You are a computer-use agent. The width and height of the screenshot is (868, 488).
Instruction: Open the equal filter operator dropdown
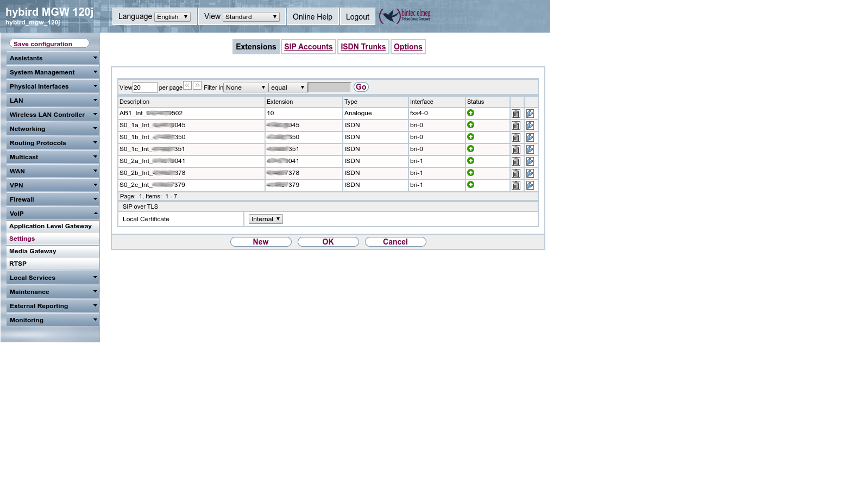[288, 87]
